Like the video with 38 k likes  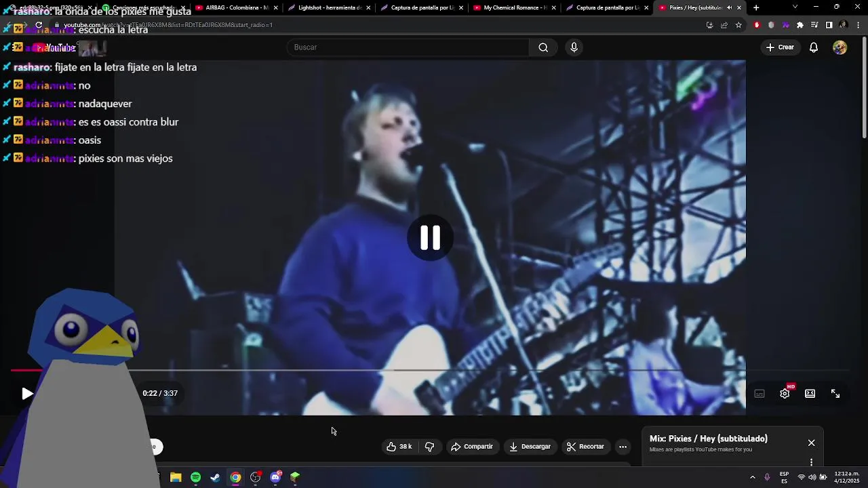coord(399,447)
